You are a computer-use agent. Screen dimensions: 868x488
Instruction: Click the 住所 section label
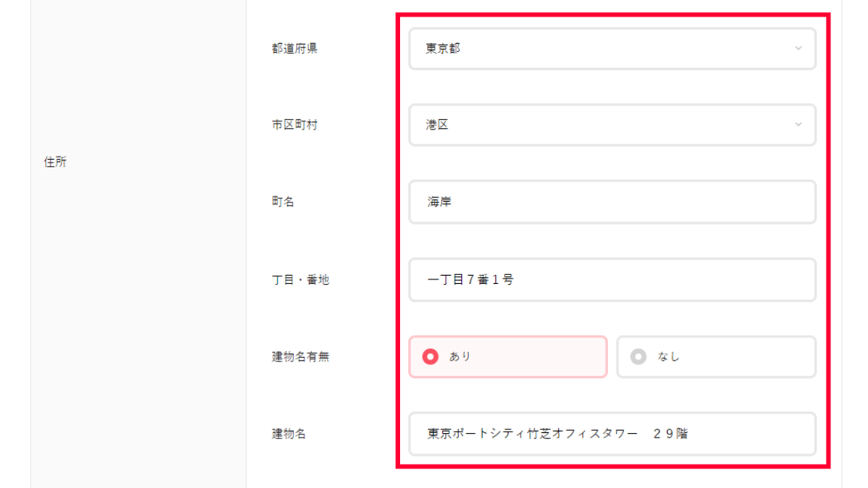56,162
